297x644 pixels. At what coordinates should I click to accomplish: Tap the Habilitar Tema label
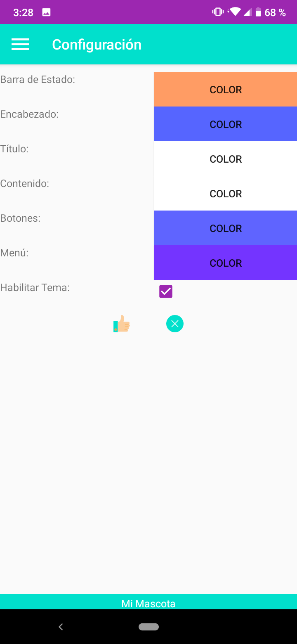pyautogui.click(x=35, y=288)
